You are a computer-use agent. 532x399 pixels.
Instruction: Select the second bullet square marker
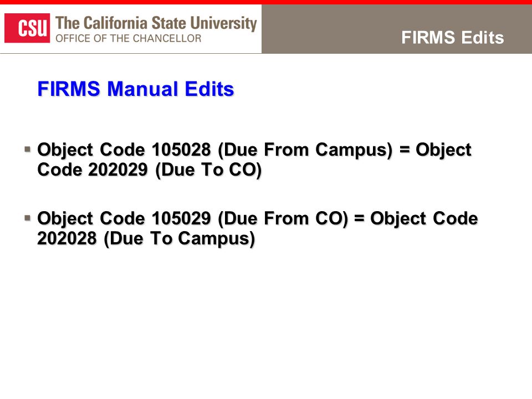[28, 217]
